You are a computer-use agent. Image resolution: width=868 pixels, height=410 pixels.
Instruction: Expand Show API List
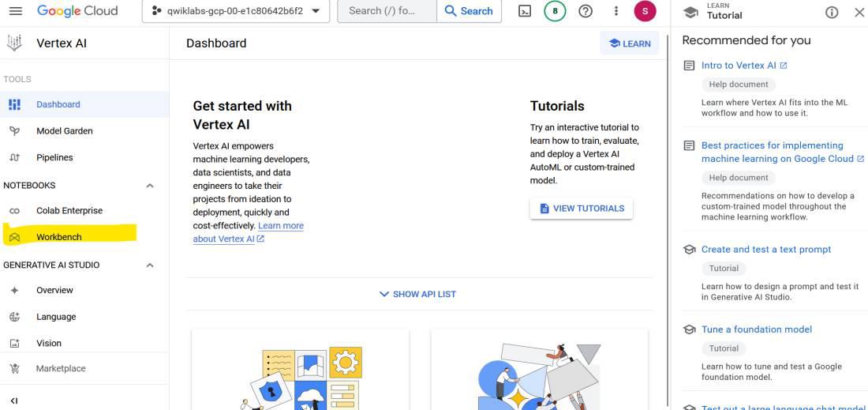click(418, 294)
